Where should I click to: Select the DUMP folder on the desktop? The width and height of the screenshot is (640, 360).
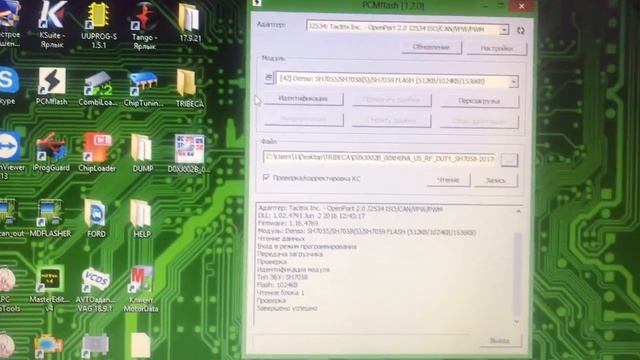(x=142, y=153)
